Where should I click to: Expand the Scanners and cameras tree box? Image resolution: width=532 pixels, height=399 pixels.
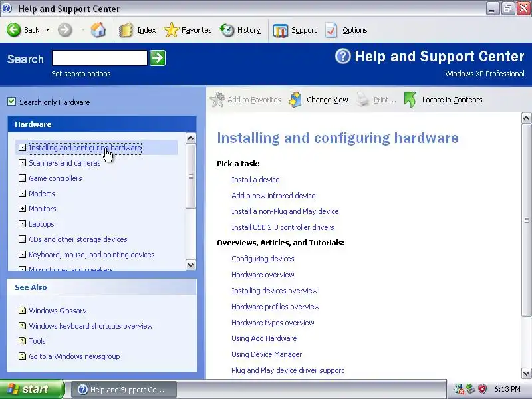[x=22, y=163]
